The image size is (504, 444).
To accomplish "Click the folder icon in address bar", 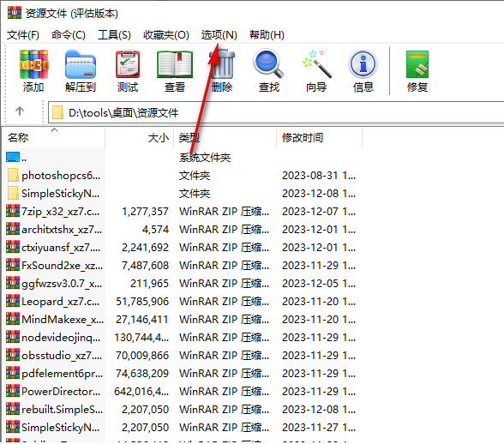I will [x=57, y=112].
